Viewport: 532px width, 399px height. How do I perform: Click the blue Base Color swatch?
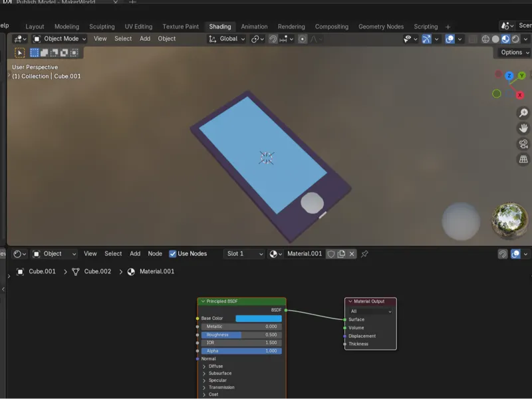[259, 319]
